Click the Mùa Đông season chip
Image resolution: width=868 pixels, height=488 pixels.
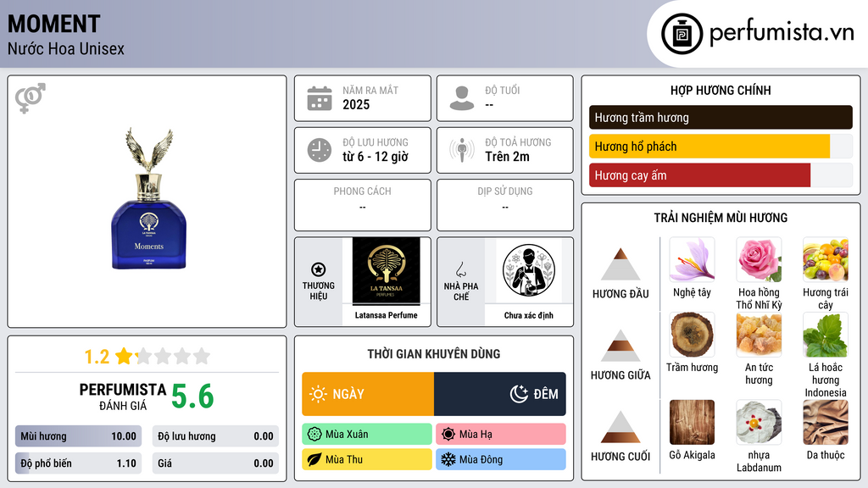(501, 459)
